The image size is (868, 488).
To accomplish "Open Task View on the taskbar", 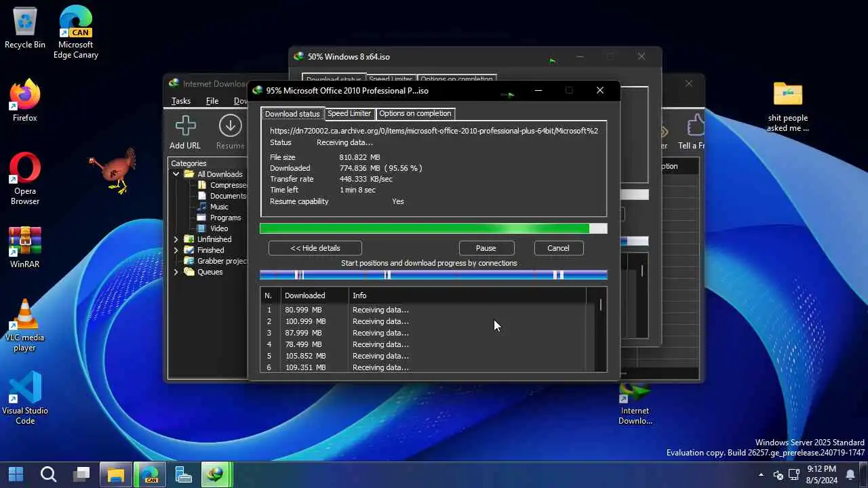I will (82, 474).
